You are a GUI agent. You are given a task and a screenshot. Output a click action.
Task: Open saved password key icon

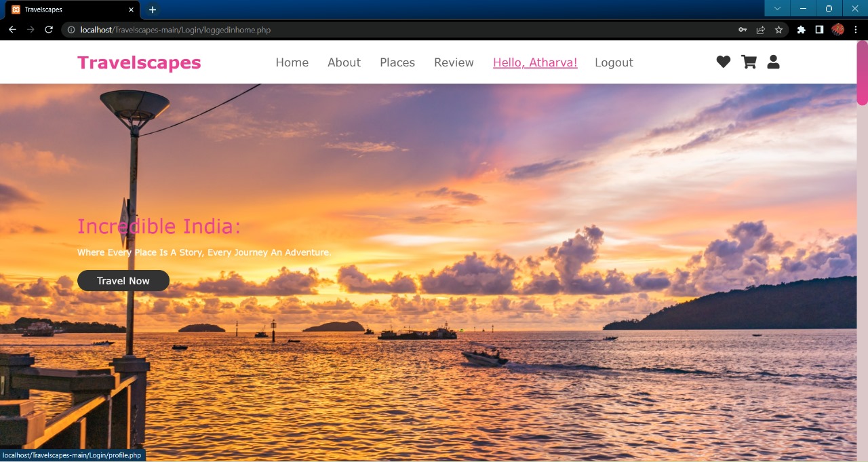(743, 30)
